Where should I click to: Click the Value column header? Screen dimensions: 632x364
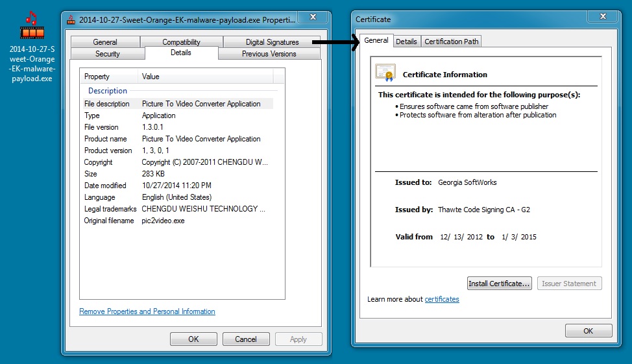206,77
